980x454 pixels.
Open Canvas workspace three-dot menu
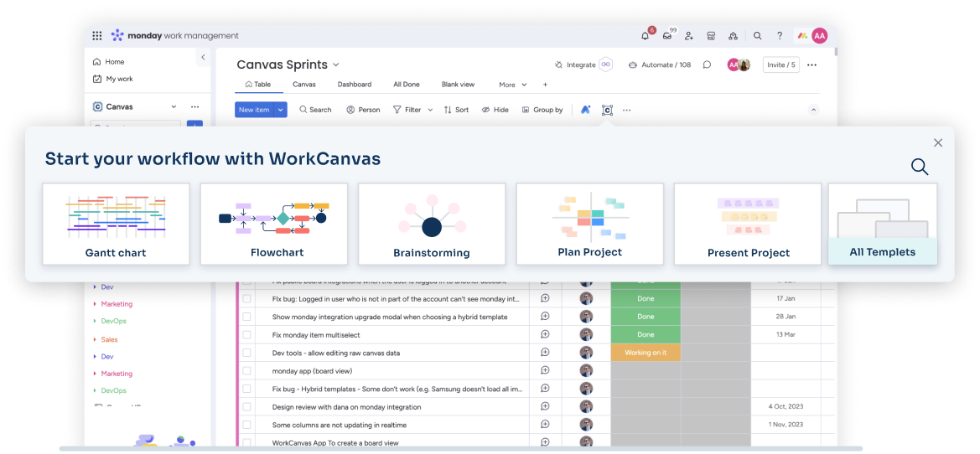coord(195,106)
